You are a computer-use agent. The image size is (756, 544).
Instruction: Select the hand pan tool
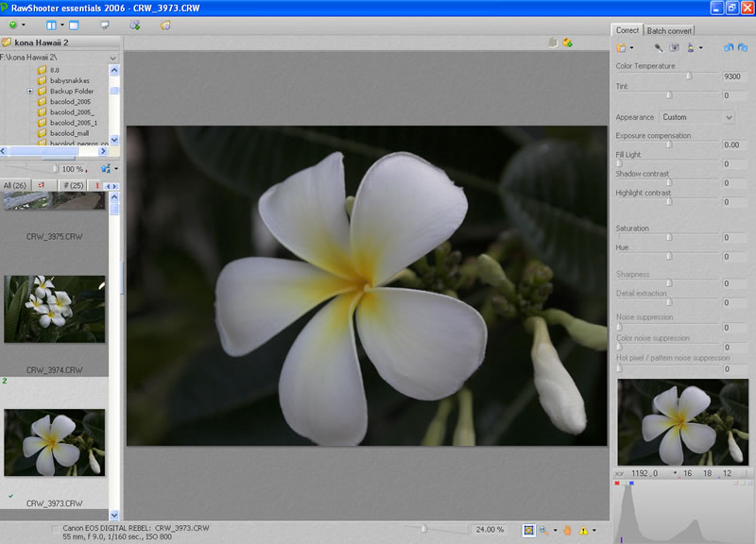point(567,530)
